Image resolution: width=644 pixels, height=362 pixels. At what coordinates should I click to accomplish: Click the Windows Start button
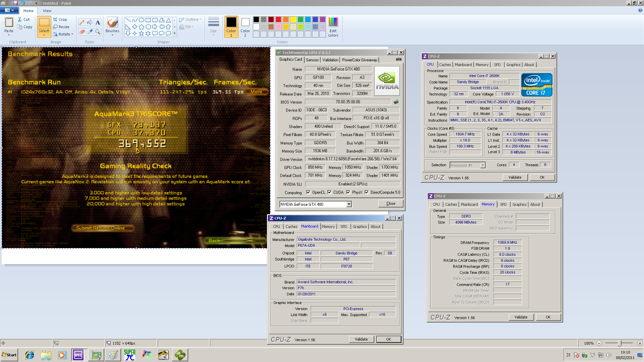(9, 355)
